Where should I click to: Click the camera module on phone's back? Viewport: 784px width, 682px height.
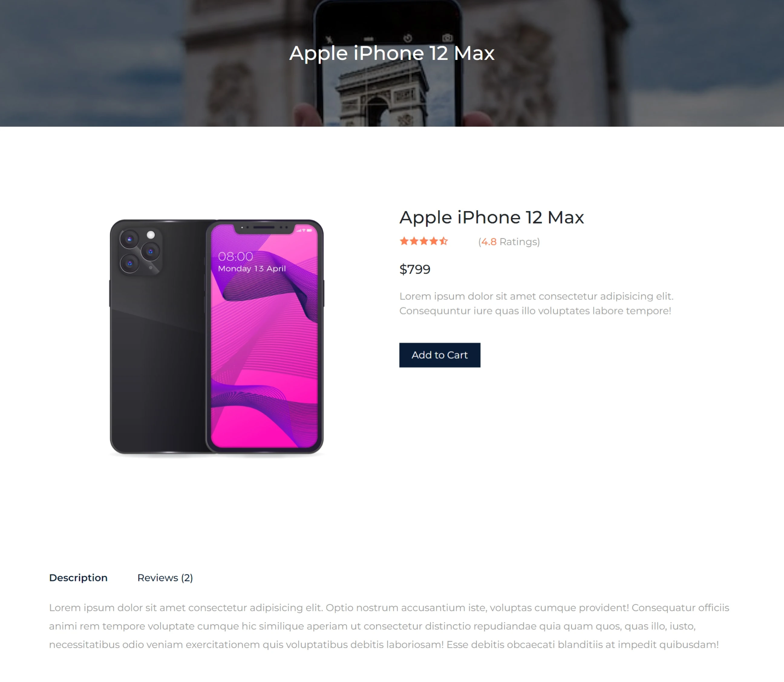pyautogui.click(x=140, y=251)
